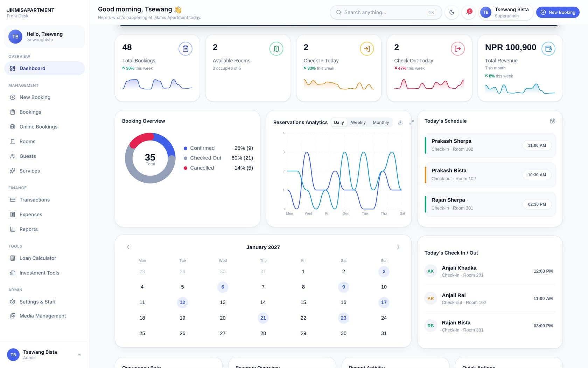Open Prakash Bista check-out entry
The height and width of the screenshot is (368, 588).
(490, 175)
